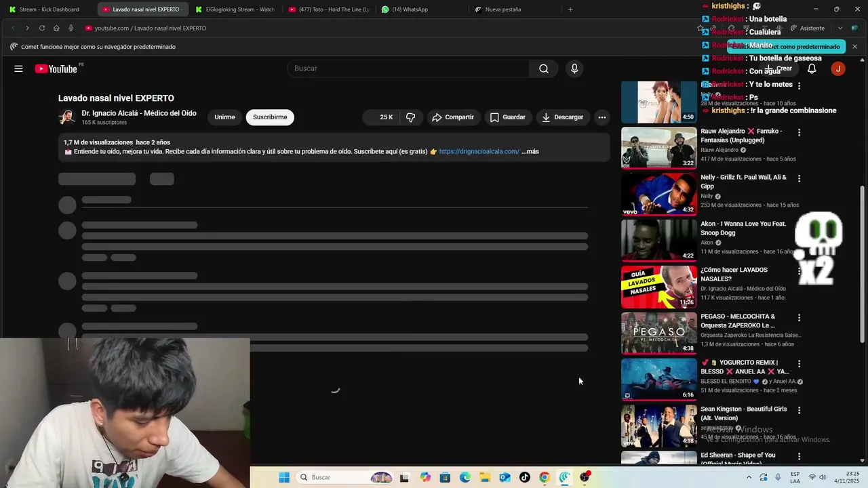Go to the YouTube home logo
The image size is (868, 488).
click(x=56, y=68)
